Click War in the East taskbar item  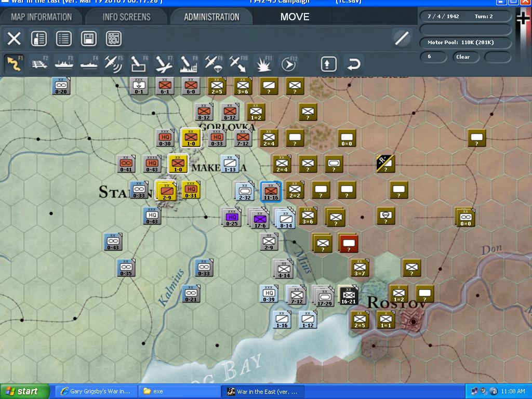(x=262, y=392)
